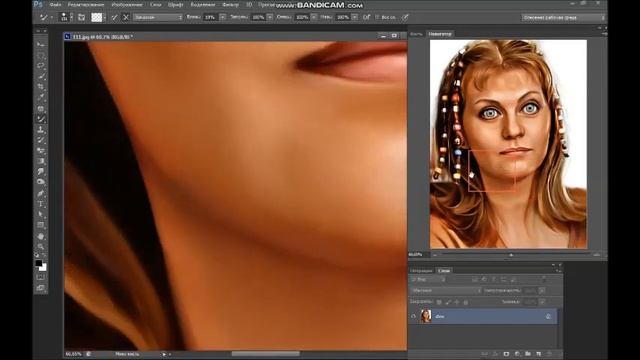The width and height of the screenshot is (640, 360).
Task: Open the Load percentage dropdown arrow
Action: tap(270, 17)
